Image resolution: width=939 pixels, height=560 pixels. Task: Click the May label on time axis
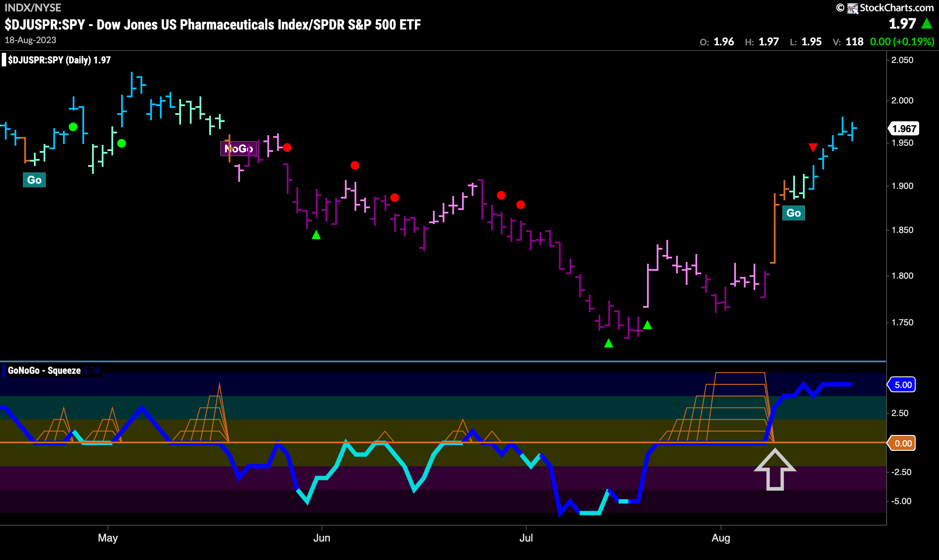[108, 538]
